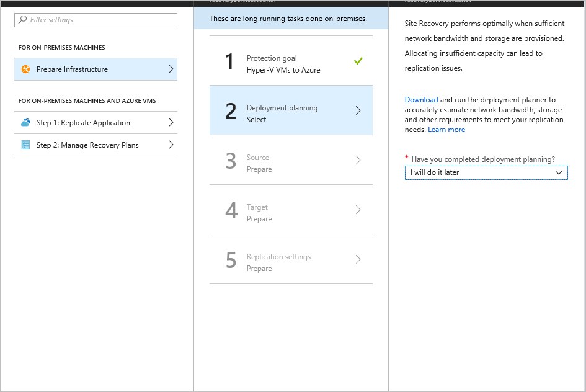586x392 pixels.
Task: Select step 5 Replication settings
Action: pyautogui.click(x=291, y=259)
